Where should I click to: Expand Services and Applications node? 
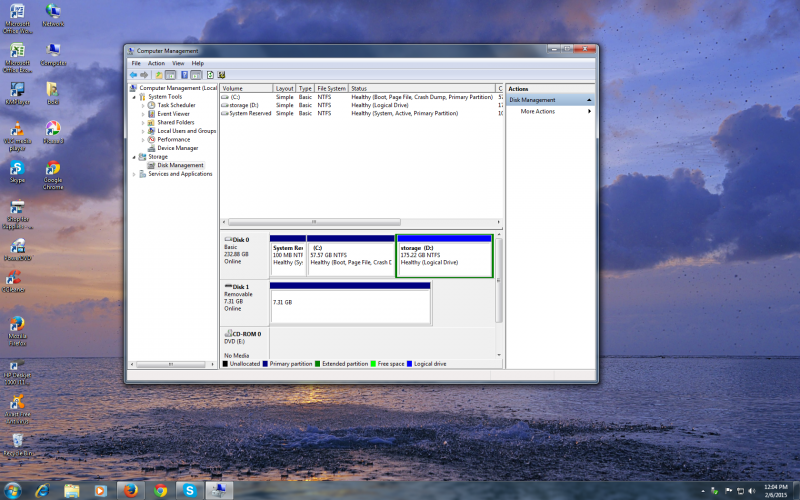(x=135, y=174)
